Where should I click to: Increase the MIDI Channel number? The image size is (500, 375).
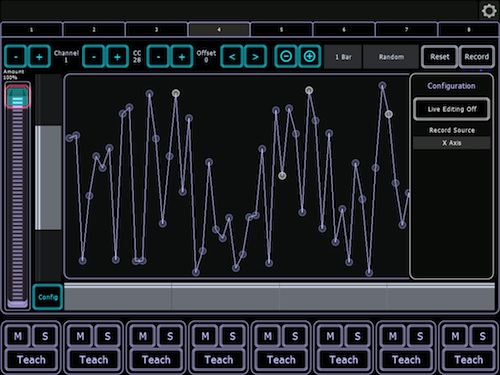coord(117,57)
